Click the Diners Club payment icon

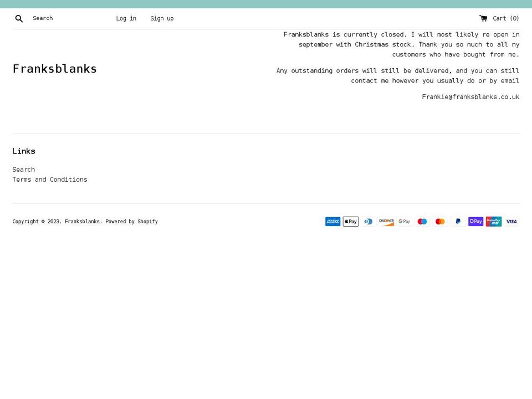pos(369,222)
